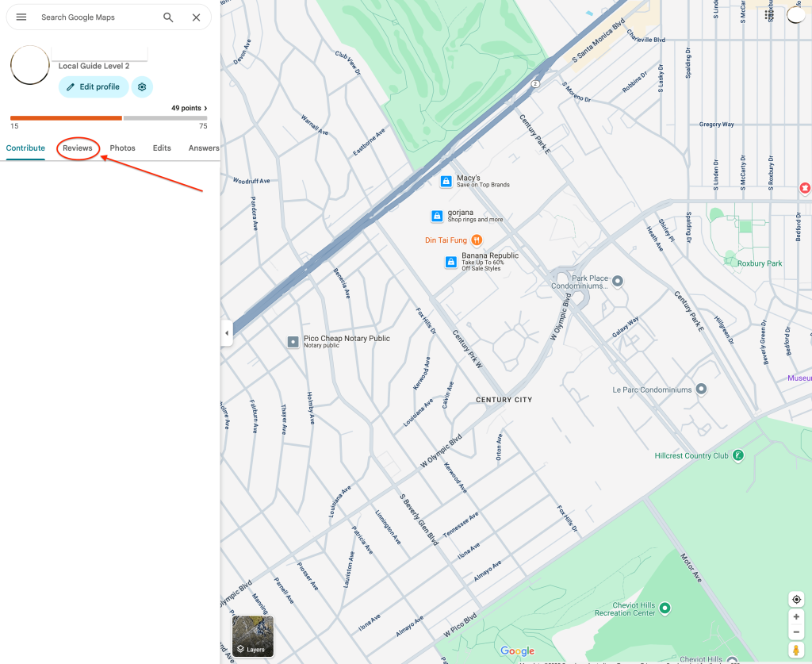Center map on your location
Viewport: 812px width, 664px height.
pos(796,599)
